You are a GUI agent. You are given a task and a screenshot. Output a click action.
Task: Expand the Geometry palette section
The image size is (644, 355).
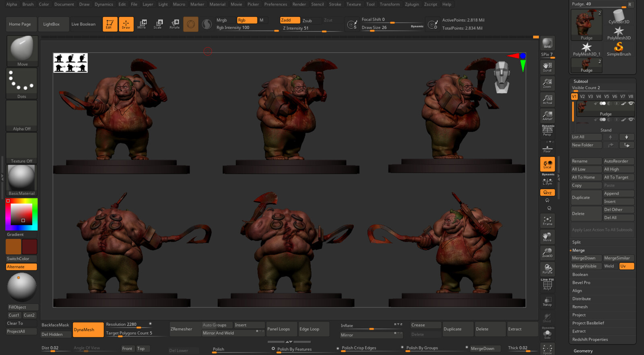click(583, 351)
